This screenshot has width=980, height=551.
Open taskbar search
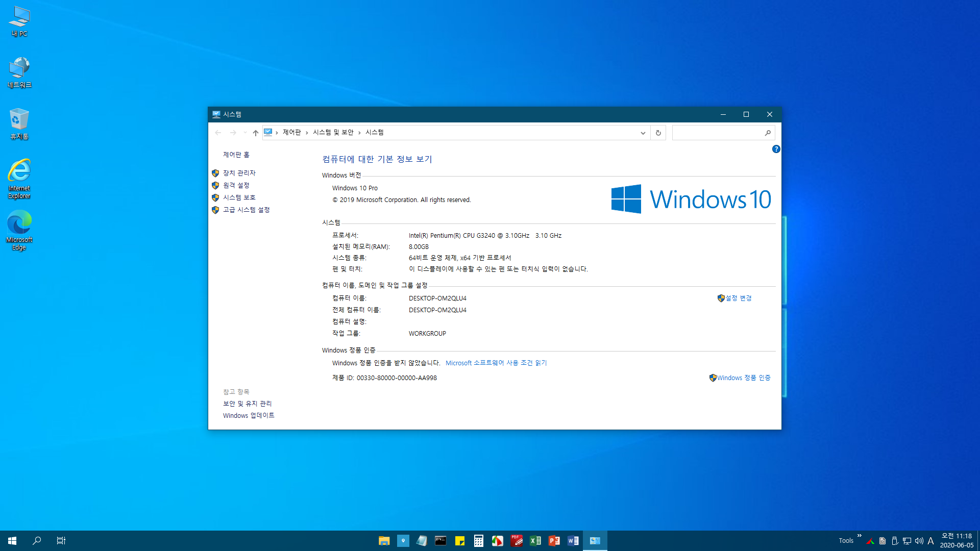pyautogui.click(x=37, y=541)
